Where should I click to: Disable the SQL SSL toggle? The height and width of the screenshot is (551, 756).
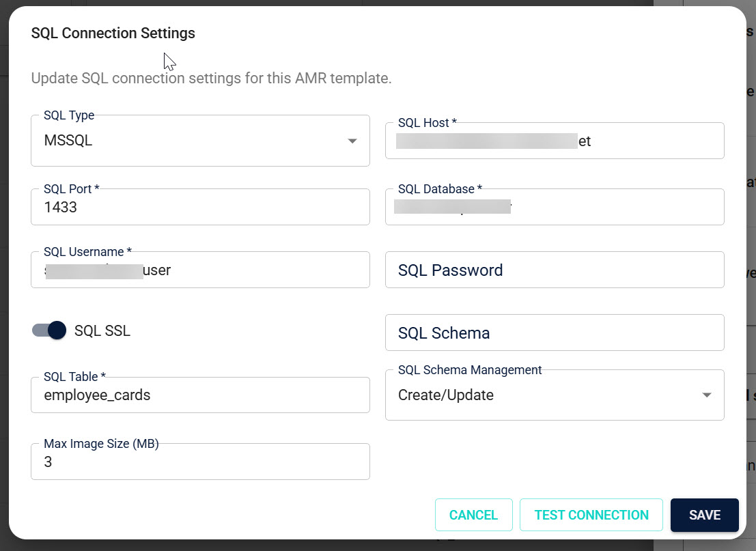(x=48, y=330)
